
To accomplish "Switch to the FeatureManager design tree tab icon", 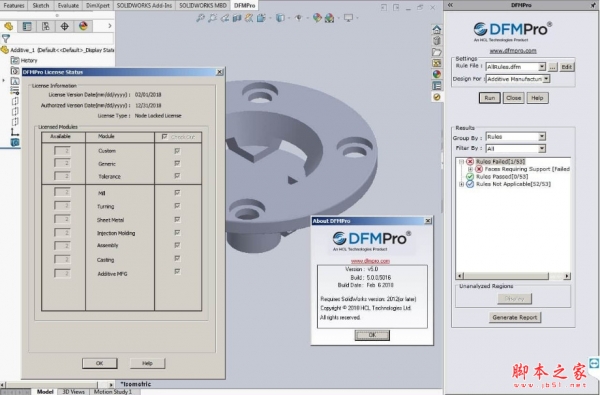I will coord(8,26).
